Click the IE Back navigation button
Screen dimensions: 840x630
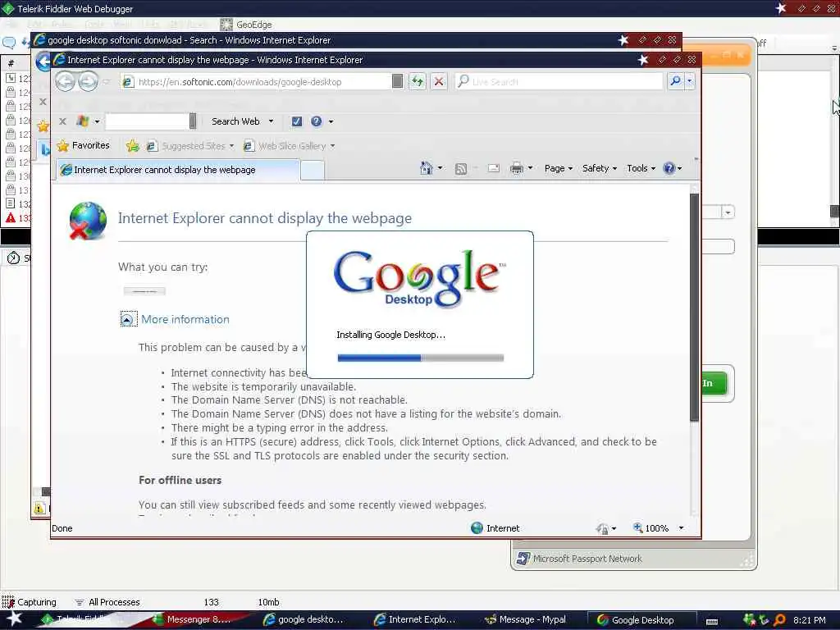click(x=66, y=81)
